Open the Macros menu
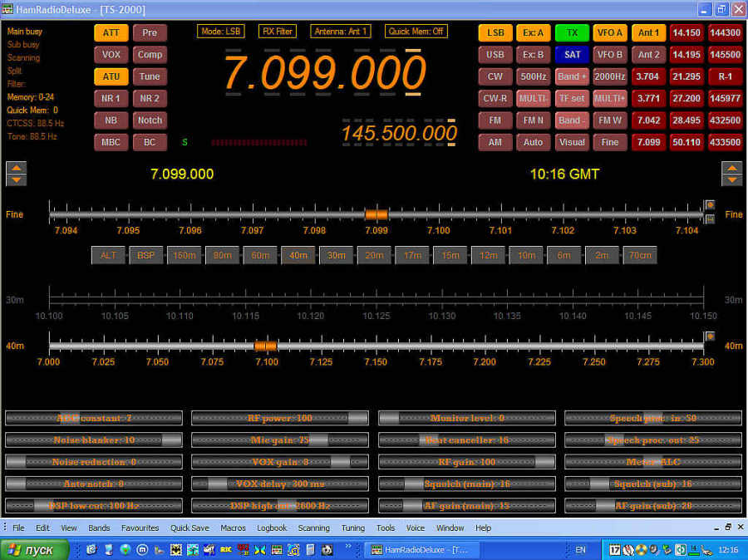 pos(233,528)
